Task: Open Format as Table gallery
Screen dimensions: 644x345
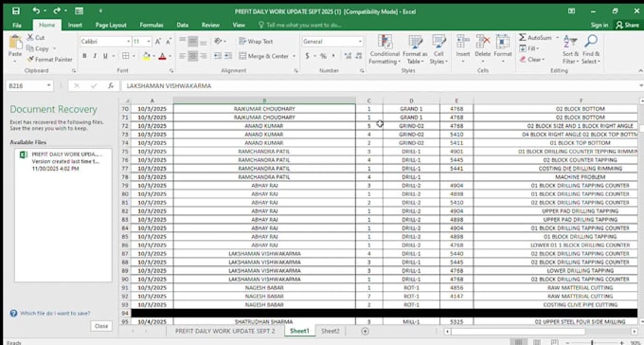Action: coord(415,49)
